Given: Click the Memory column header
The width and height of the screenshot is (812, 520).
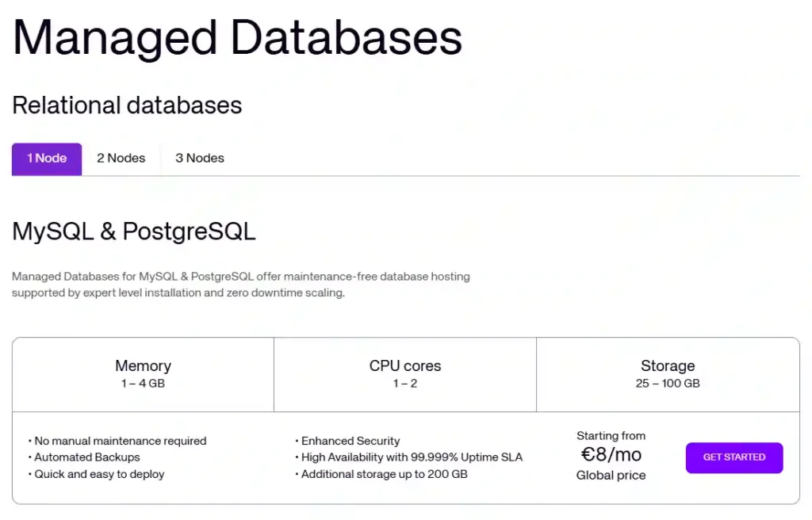Looking at the screenshot, I should pyautogui.click(x=143, y=365).
